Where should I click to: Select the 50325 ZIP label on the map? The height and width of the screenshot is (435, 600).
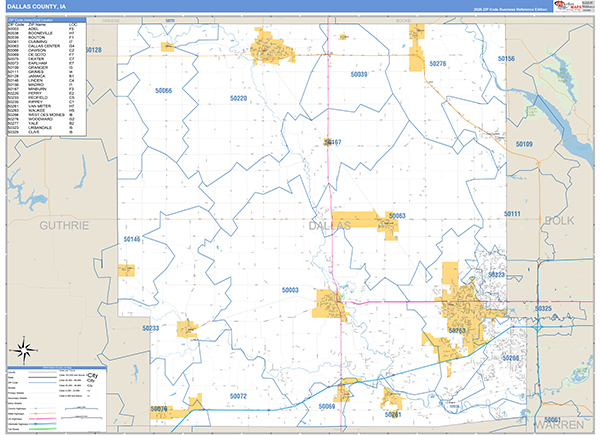[x=543, y=308]
